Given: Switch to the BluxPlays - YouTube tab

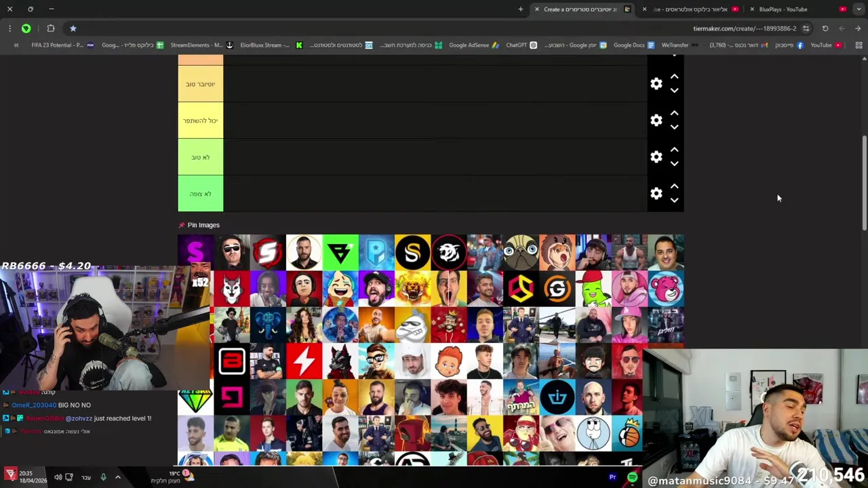Looking at the screenshot, I should point(797,9).
